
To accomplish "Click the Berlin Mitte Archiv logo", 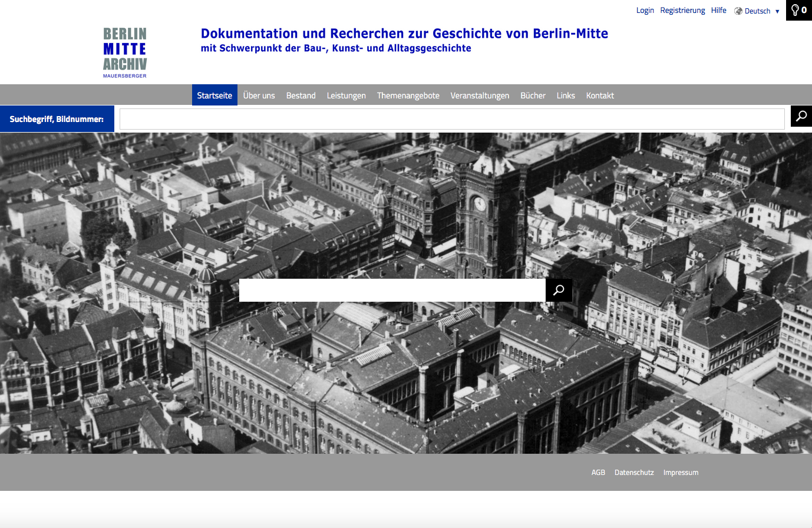I will (x=124, y=52).
